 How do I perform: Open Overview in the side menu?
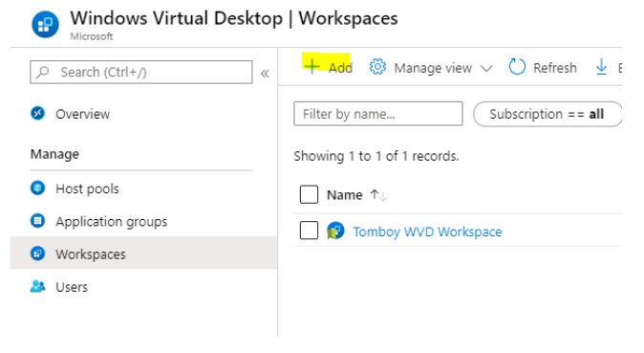point(82,114)
